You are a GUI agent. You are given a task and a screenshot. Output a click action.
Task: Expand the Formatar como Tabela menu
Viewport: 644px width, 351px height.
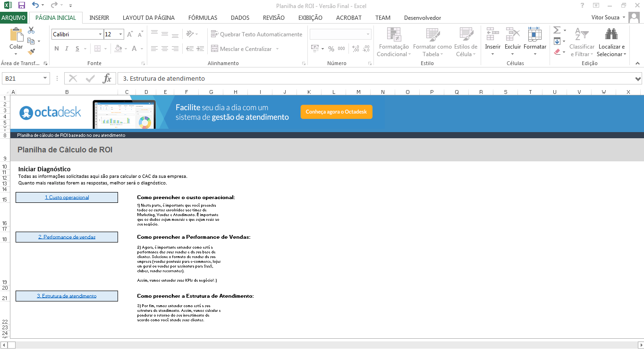(432, 42)
